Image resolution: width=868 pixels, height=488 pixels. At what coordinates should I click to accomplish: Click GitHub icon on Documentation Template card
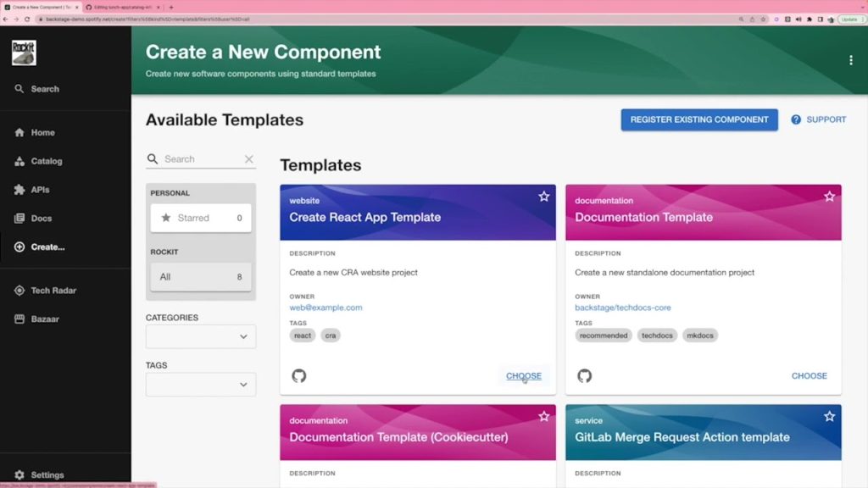[584, 375]
